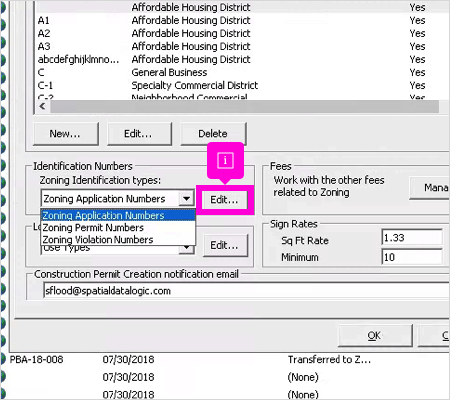This screenshot has height=400, width=450.
Task: Click the left scroll arrow of district list
Action: click(x=42, y=106)
